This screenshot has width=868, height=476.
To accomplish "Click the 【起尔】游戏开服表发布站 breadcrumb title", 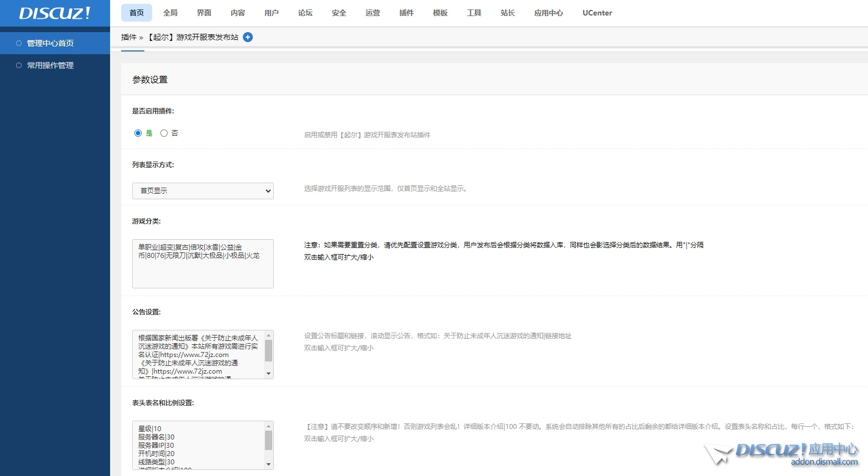I will coord(192,37).
